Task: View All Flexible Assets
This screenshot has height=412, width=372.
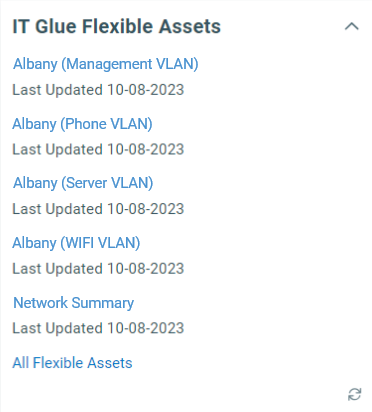Action: tap(72, 363)
